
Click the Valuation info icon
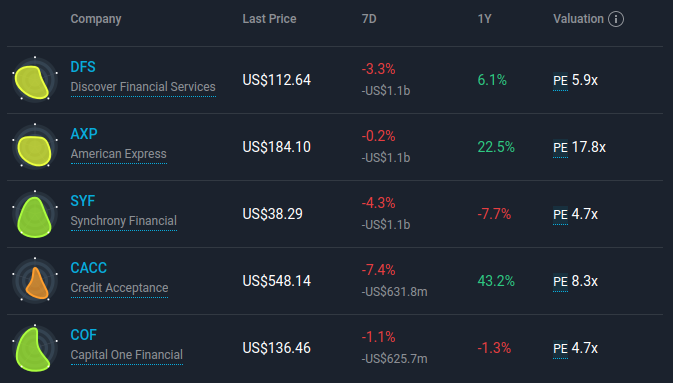click(616, 19)
